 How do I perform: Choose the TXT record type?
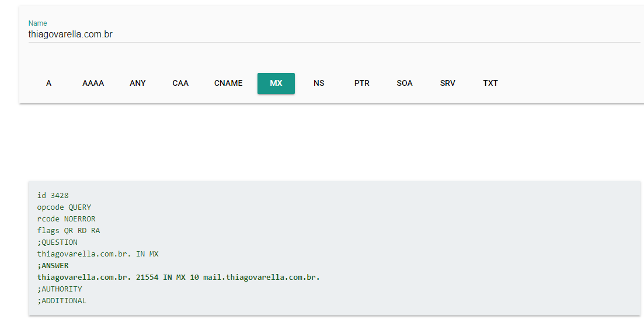(490, 84)
